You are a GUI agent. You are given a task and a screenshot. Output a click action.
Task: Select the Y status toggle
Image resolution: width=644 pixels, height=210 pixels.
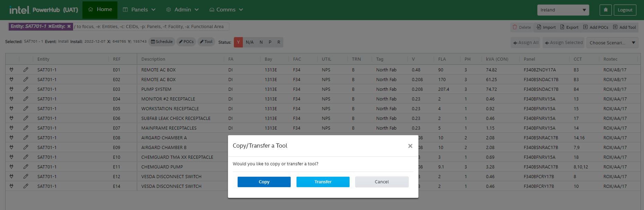pos(238,42)
